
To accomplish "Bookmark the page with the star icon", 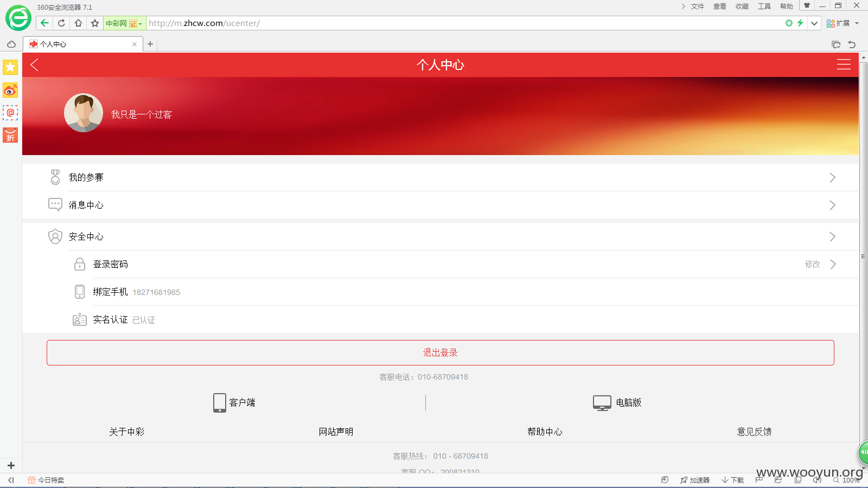I will (95, 23).
